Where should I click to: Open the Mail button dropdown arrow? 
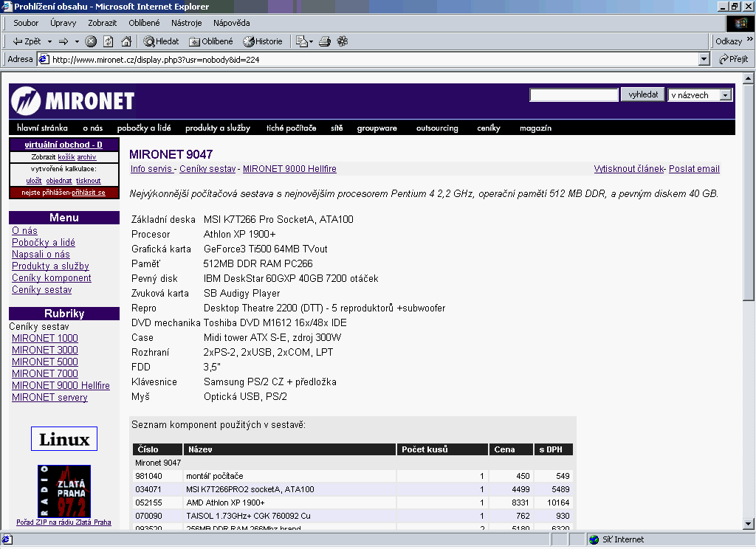[x=311, y=41]
